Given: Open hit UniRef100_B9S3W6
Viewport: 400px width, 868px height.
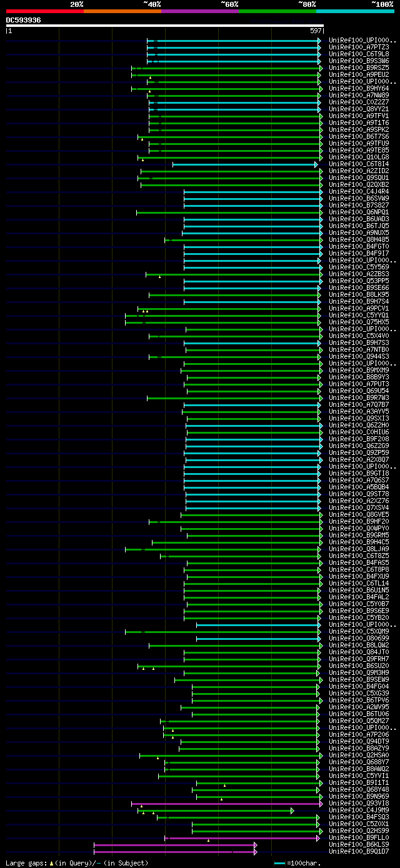Looking at the screenshot, I should 359,61.
